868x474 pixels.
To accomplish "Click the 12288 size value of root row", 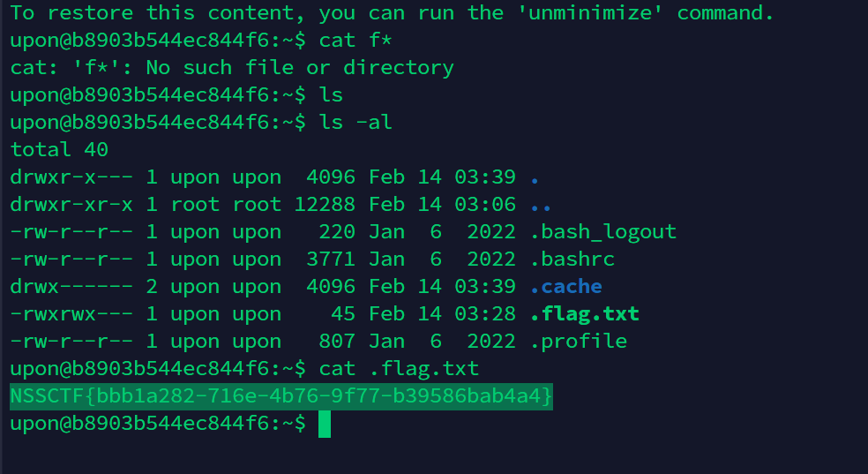I will [325, 204].
